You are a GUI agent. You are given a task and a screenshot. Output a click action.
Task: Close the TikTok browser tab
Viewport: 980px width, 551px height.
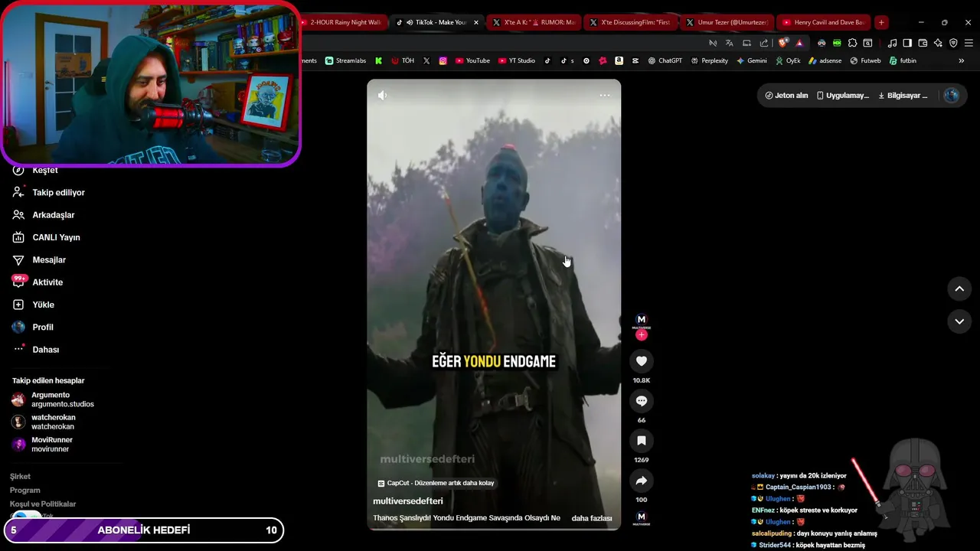(x=476, y=23)
